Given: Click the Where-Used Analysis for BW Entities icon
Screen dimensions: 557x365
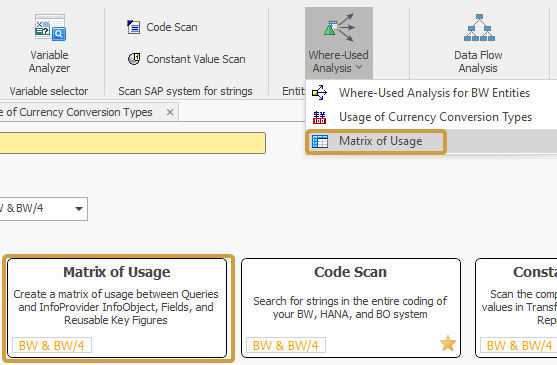Looking at the screenshot, I should [319, 93].
